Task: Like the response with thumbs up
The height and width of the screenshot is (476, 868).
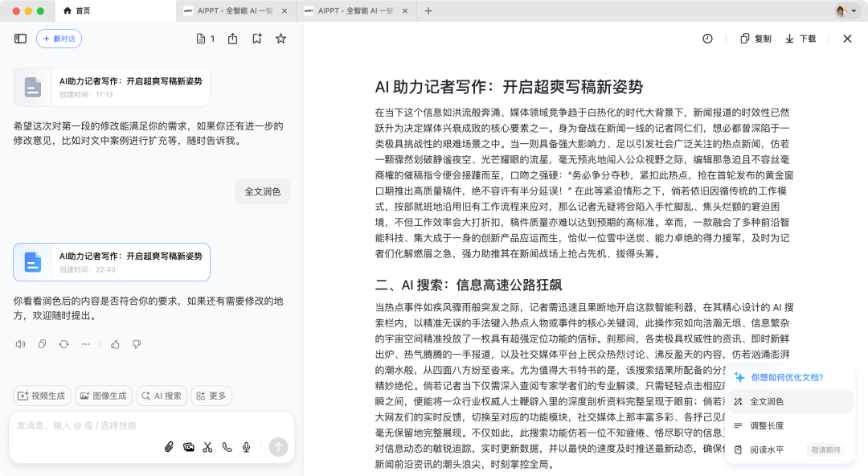Action: 115,343
